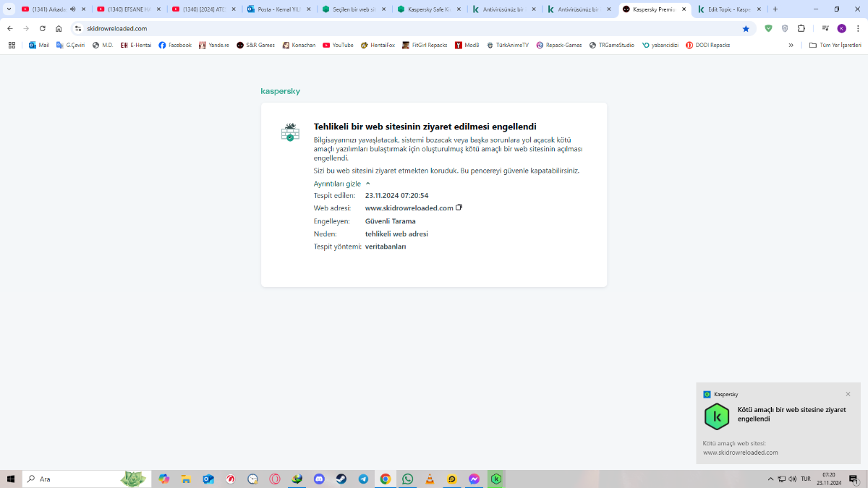Open Steam from the taskbar
868x488 pixels.
click(x=341, y=479)
